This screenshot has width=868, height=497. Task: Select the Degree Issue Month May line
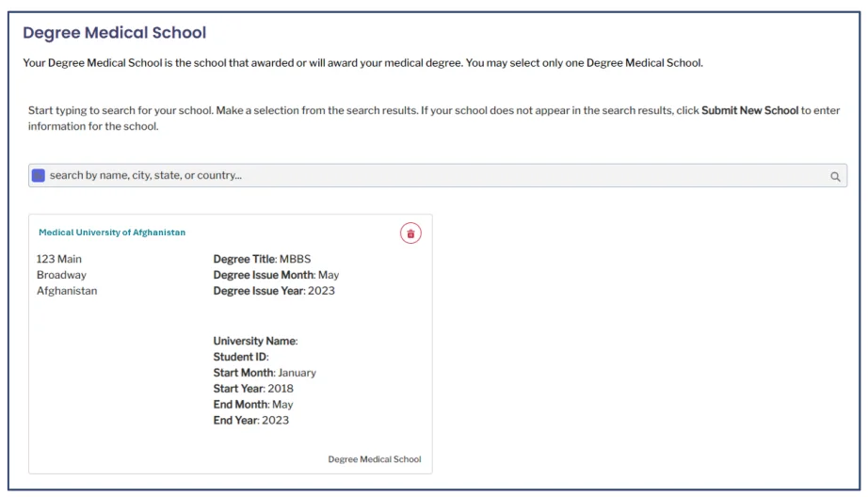click(x=276, y=275)
